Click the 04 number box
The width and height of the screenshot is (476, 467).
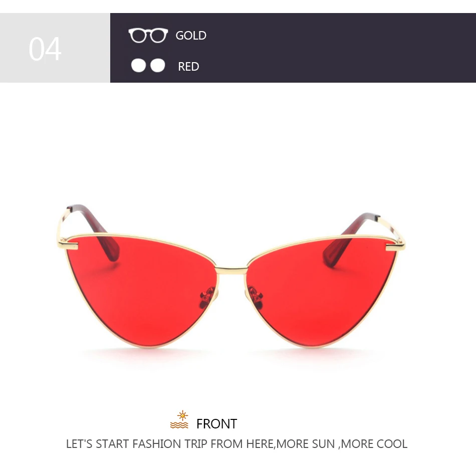55,48
